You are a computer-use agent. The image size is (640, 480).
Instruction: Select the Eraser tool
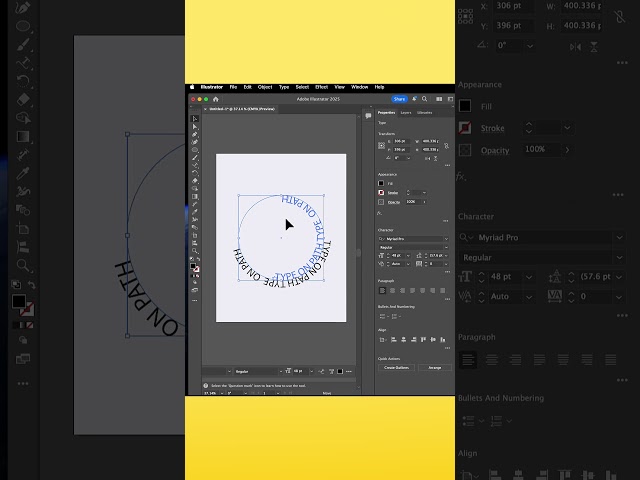click(x=195, y=181)
